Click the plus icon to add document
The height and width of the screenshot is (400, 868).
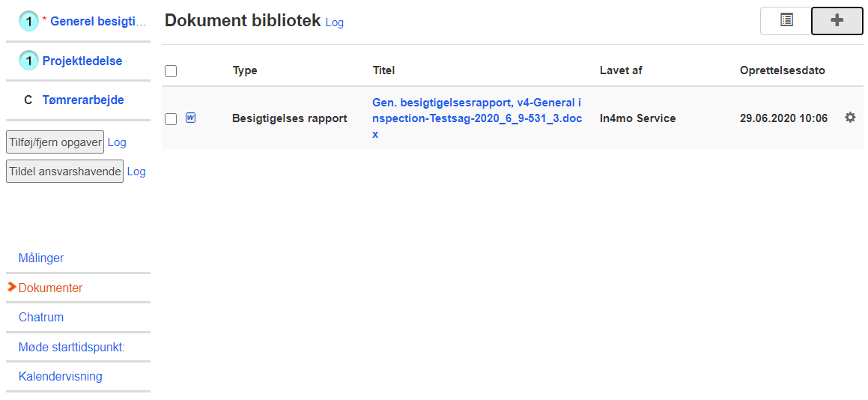point(837,21)
